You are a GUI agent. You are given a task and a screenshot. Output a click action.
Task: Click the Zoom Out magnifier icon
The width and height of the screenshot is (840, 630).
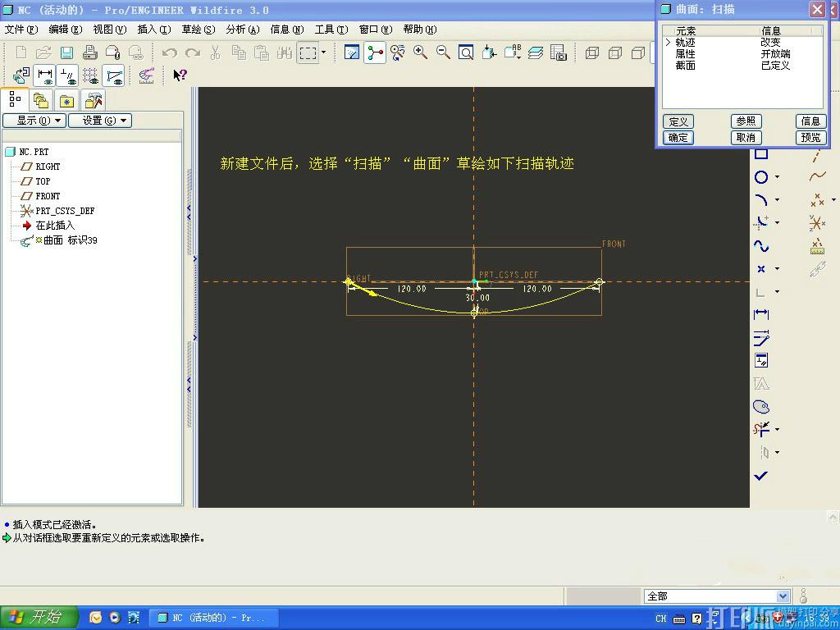[x=443, y=52]
